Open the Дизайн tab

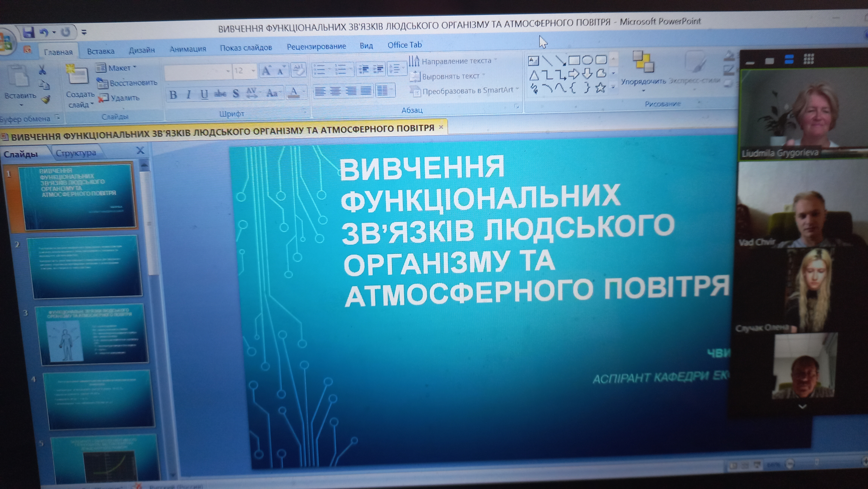click(x=142, y=50)
